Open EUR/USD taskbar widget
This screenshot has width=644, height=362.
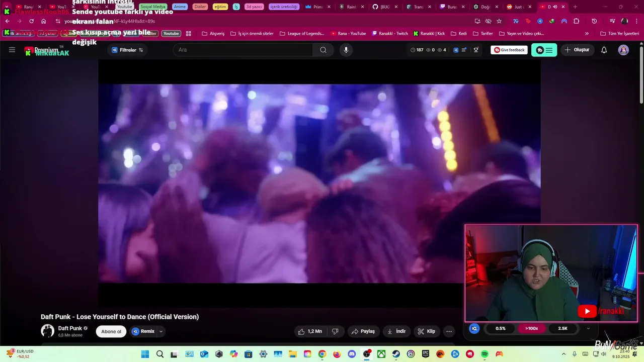(20, 354)
